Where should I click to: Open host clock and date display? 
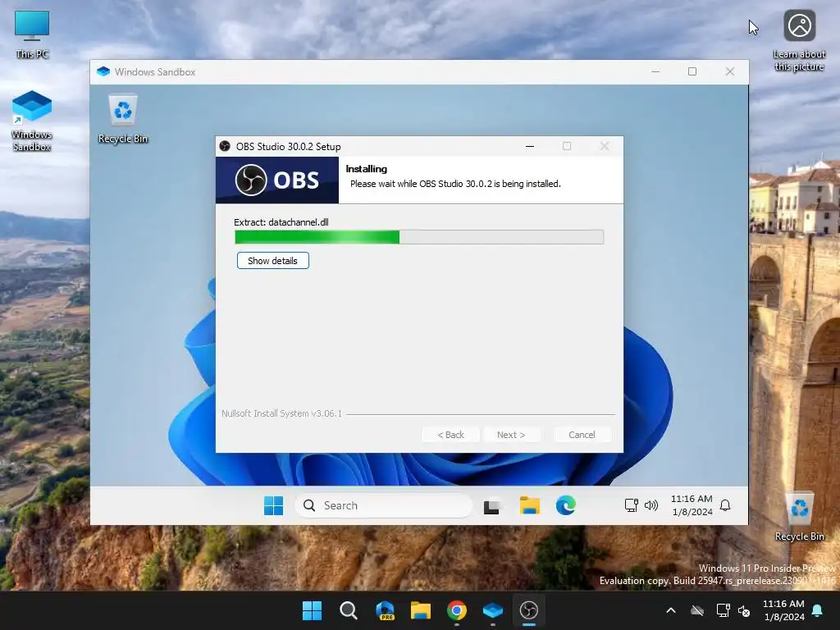click(783, 610)
